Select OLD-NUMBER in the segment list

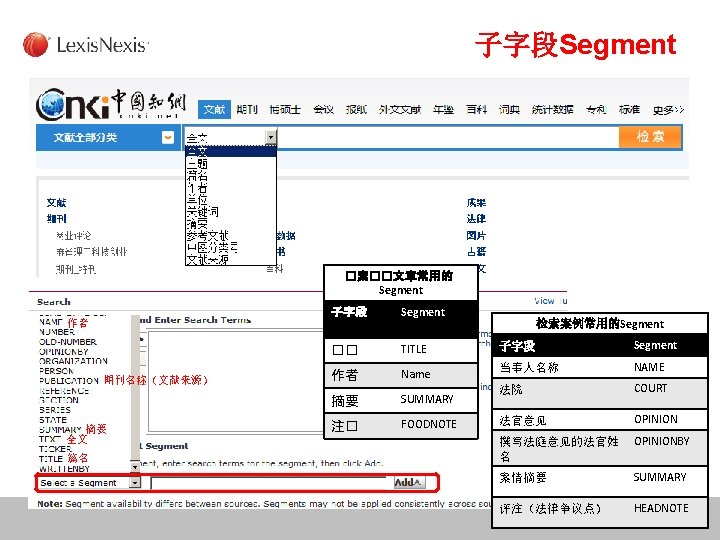(68, 342)
